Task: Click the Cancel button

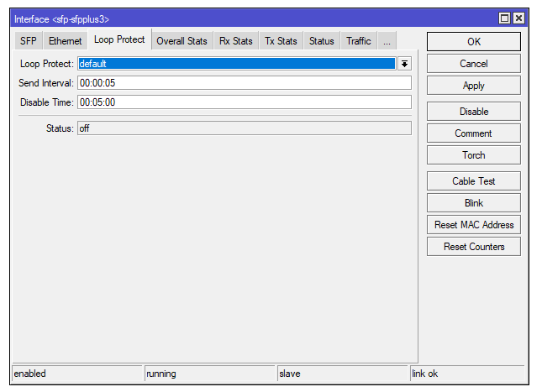Action: 474,64
